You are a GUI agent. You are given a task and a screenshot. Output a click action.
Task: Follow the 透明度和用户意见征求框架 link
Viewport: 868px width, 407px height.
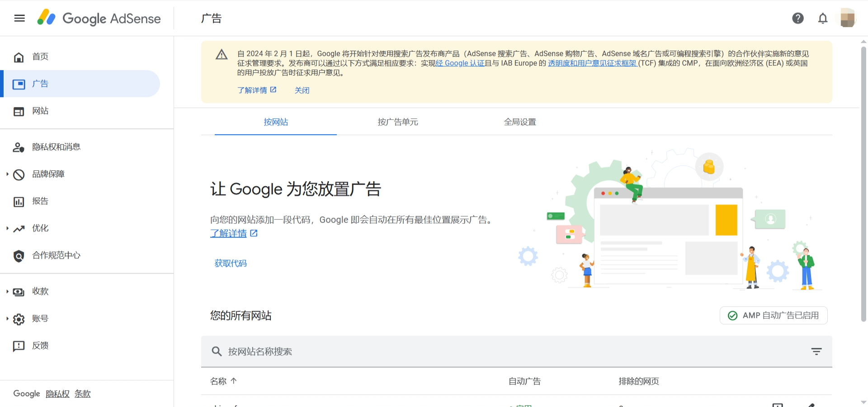click(592, 63)
